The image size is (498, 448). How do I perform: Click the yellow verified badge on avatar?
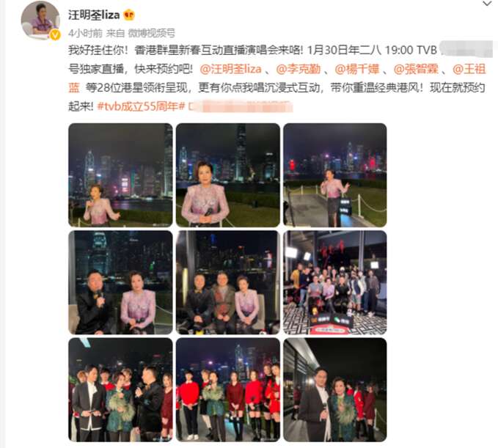tap(55, 34)
